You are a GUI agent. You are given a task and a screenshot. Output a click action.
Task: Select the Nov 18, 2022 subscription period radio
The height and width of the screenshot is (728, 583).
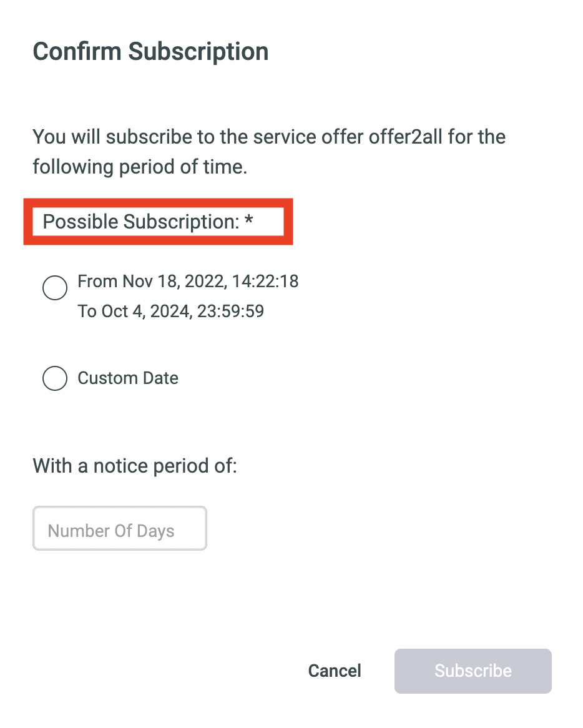[55, 287]
